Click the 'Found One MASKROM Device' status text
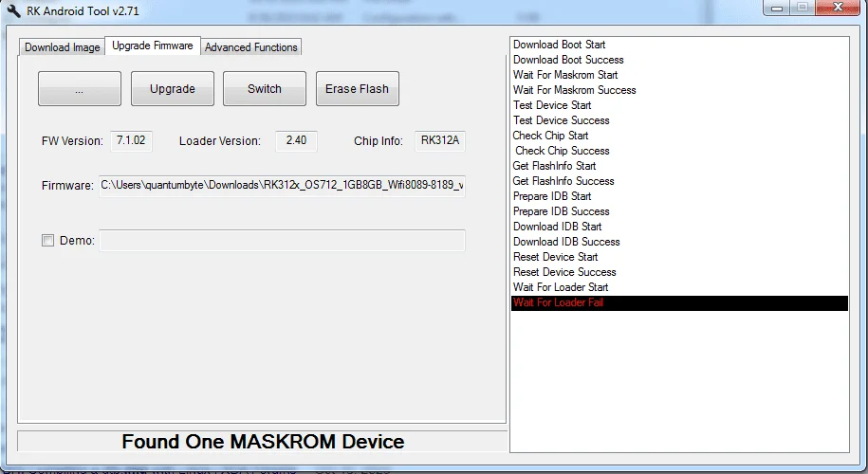This screenshot has height=474, width=868. point(263,442)
